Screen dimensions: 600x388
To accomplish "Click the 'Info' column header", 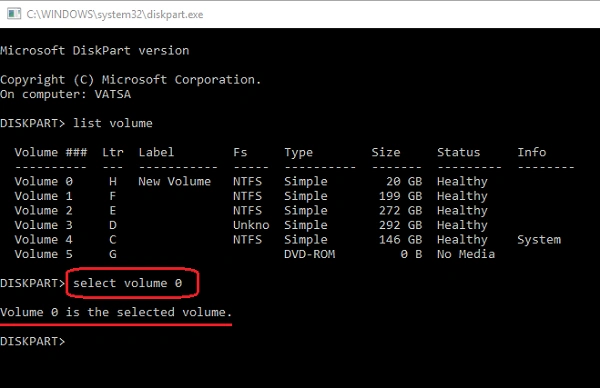I will [x=532, y=152].
